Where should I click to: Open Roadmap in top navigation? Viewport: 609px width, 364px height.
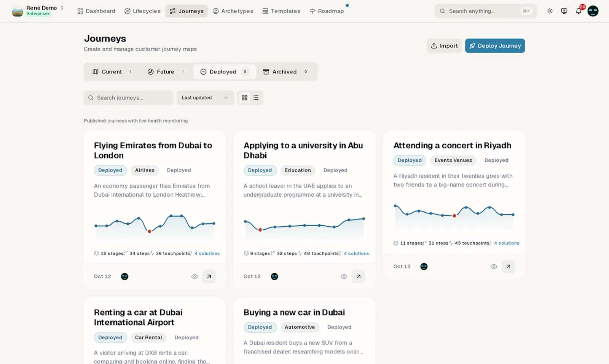tap(327, 11)
